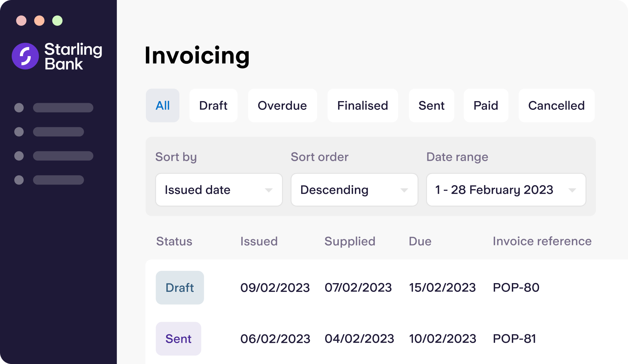Show Finalised invoices tab

coord(362,105)
